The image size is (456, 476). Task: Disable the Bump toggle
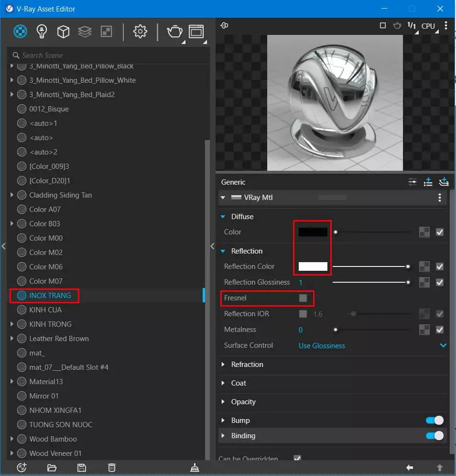(x=434, y=420)
